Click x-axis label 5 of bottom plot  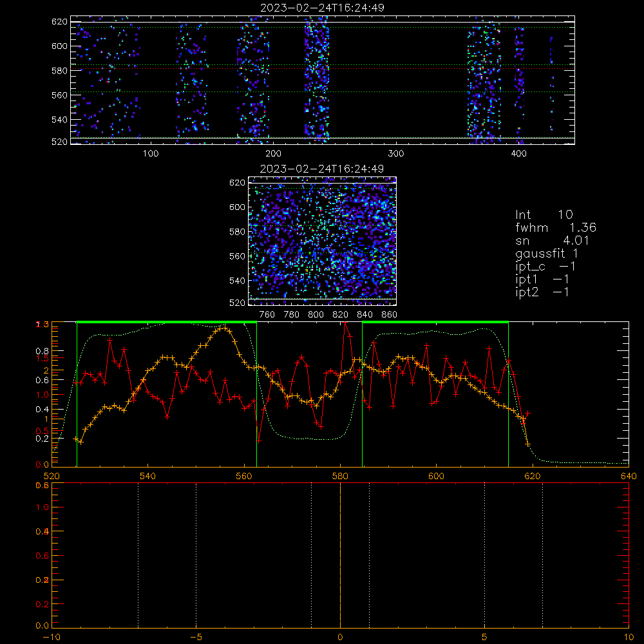tap(484, 637)
